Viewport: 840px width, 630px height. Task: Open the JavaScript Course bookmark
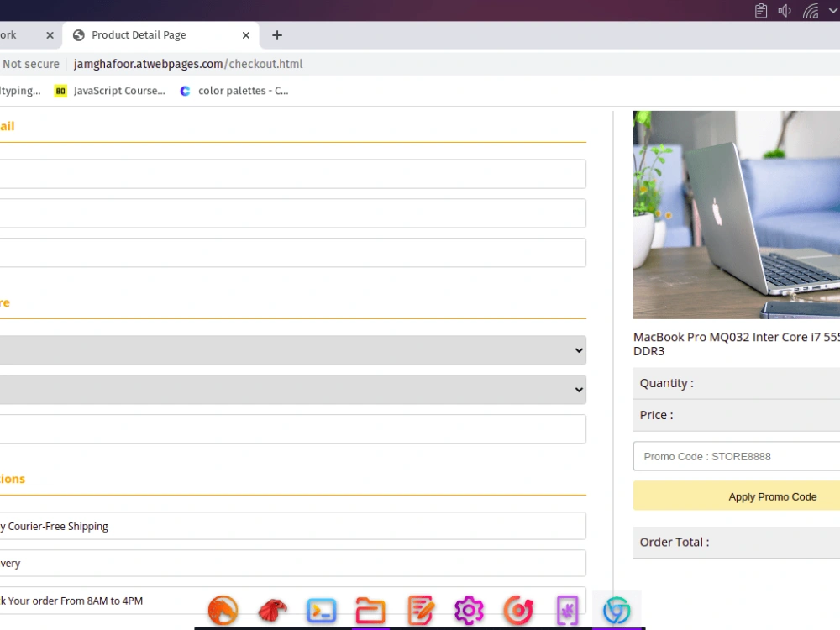(110, 91)
